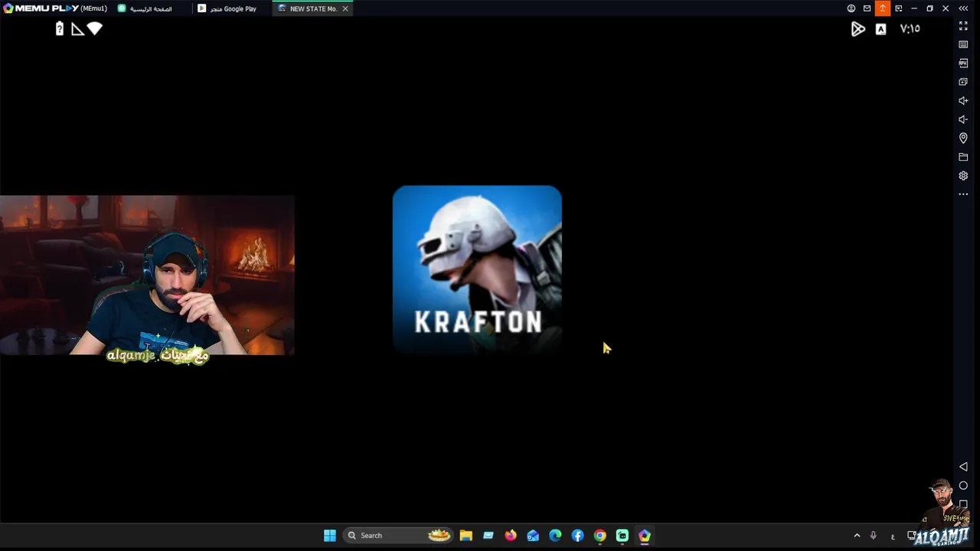Click the APK install icon
This screenshot has width=980, height=551.
pyautogui.click(x=963, y=64)
